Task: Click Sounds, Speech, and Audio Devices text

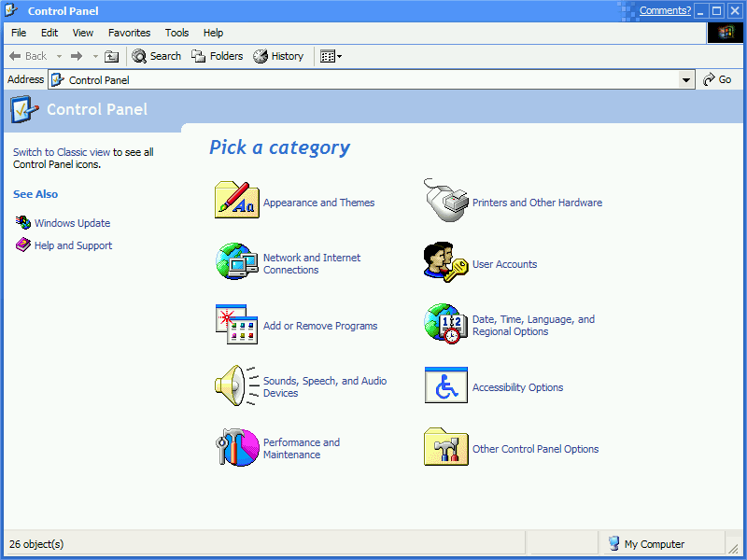Action: [x=325, y=386]
